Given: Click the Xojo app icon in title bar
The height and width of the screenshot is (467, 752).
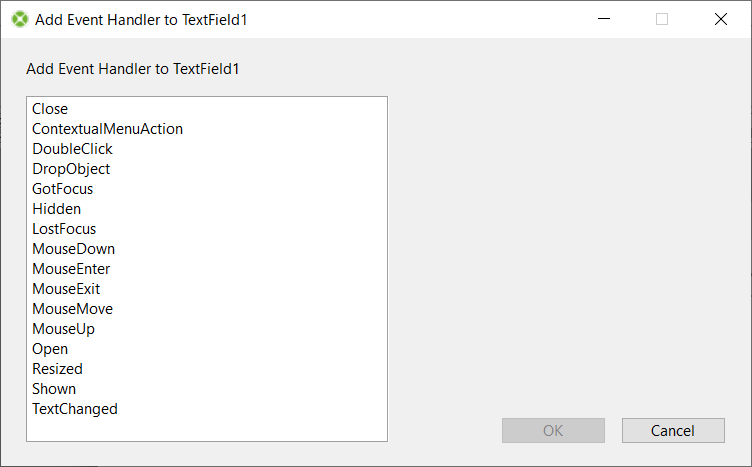Looking at the screenshot, I should [x=19, y=19].
